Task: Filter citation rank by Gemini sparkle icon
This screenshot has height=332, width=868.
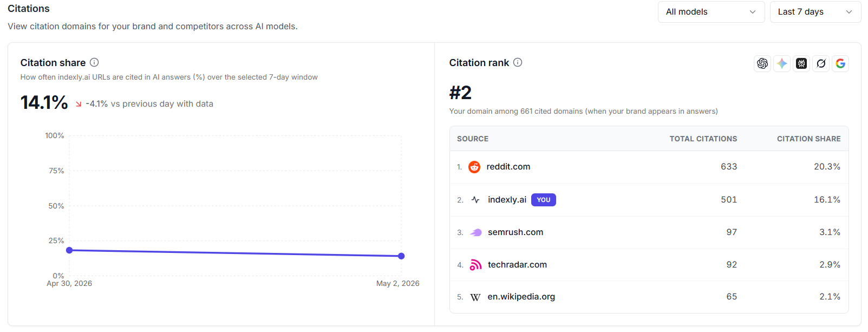Action: coord(782,63)
